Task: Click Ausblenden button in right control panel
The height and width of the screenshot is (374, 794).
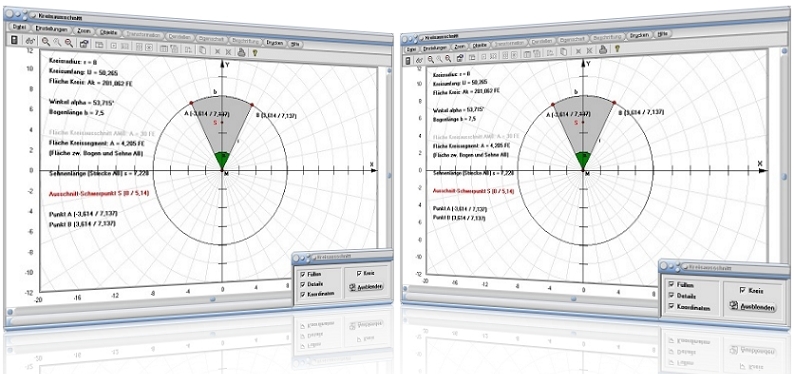Action: (753, 306)
